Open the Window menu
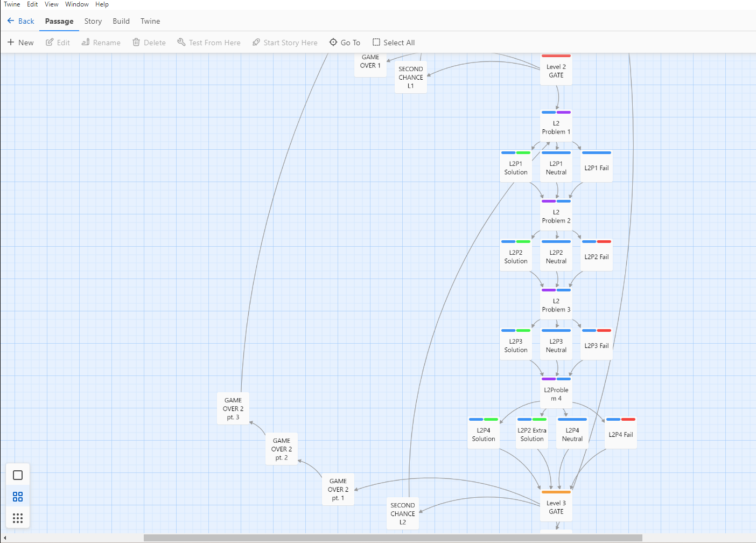756x543 pixels. pyautogui.click(x=77, y=4)
